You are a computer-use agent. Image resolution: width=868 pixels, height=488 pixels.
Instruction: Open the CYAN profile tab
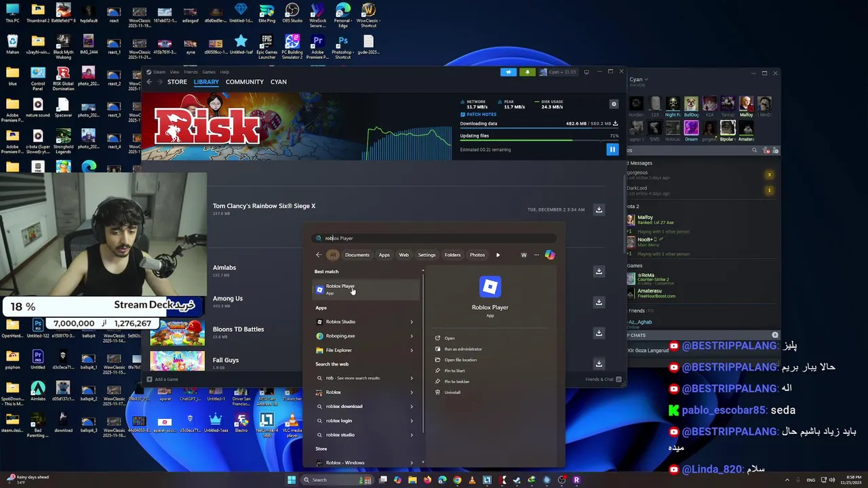click(x=279, y=82)
